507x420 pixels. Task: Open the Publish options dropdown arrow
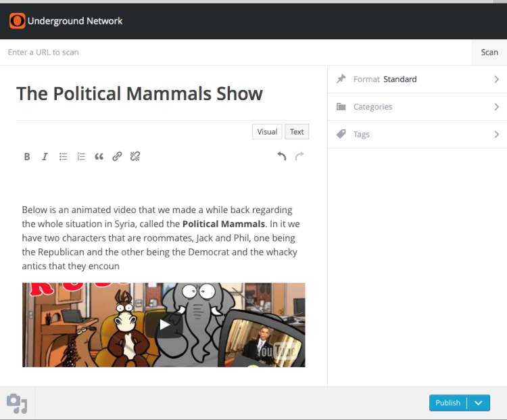[479, 403]
